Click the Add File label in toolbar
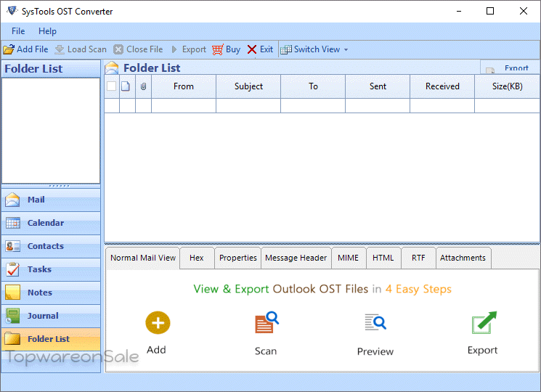This screenshot has height=392, width=541. (33, 49)
